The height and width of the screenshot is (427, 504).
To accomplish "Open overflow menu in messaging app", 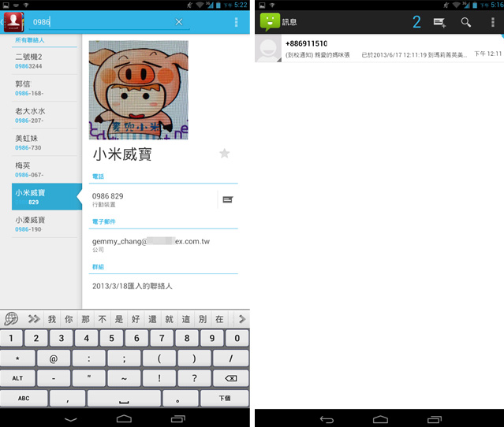I will coord(493,22).
